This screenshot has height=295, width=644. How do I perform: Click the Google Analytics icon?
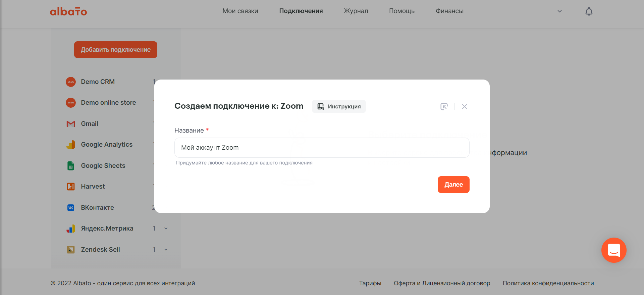71,145
